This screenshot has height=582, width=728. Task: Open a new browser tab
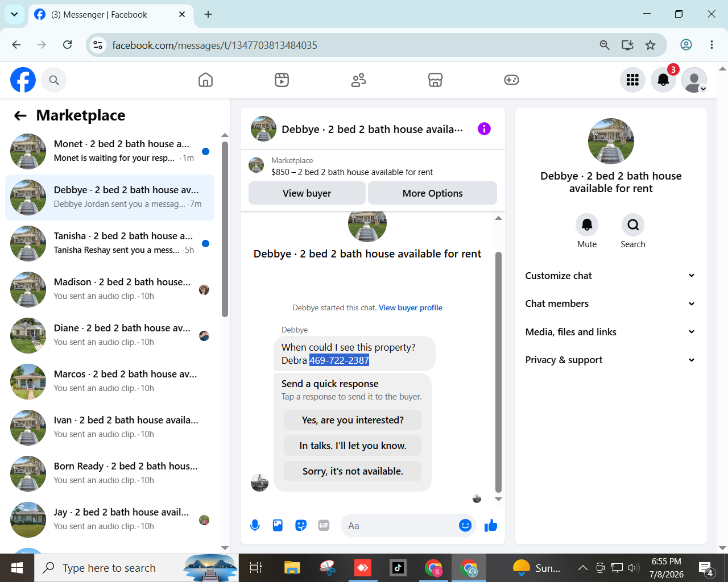pyautogui.click(x=208, y=14)
